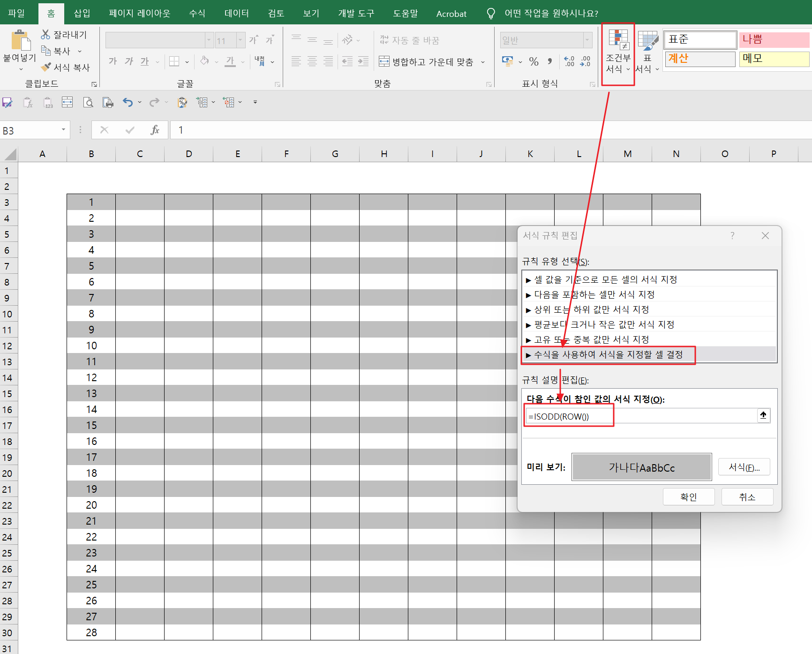This screenshot has width=812, height=654.
Task: Open customize quick access toolbar arrow
Action: click(x=255, y=102)
